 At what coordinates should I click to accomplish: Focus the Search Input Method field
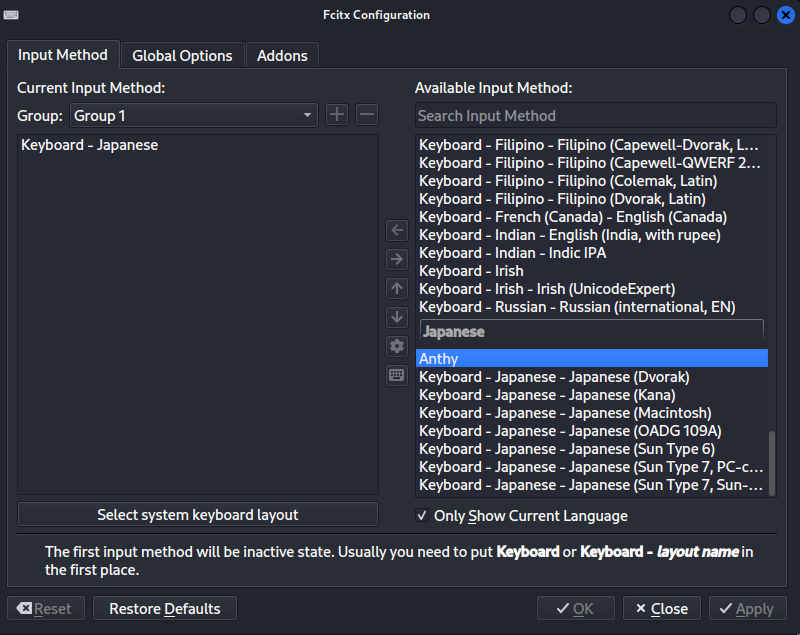595,116
